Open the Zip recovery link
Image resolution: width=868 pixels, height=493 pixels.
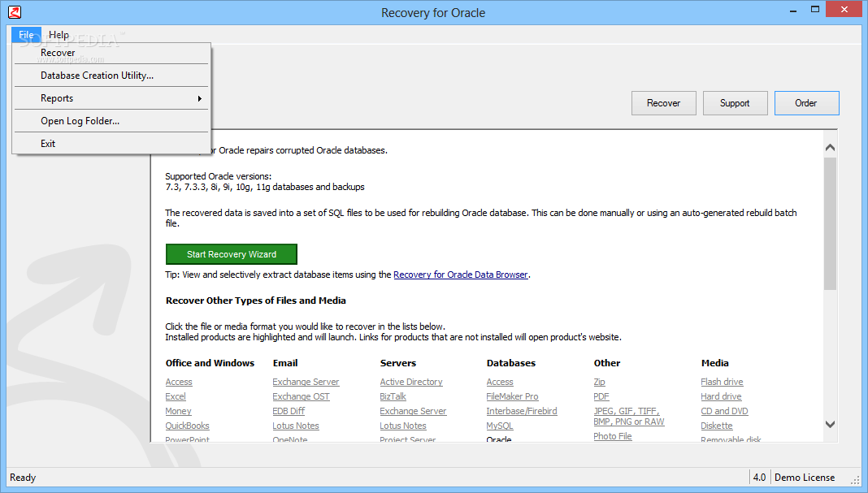click(600, 382)
